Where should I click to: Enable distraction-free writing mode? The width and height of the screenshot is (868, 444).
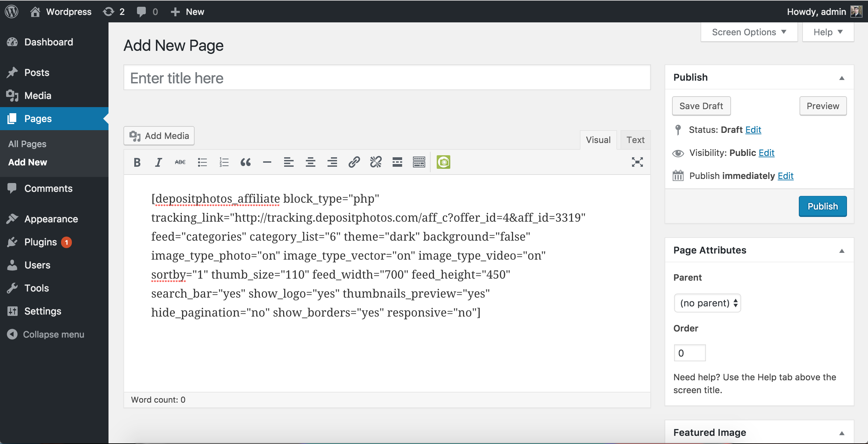pyautogui.click(x=637, y=162)
